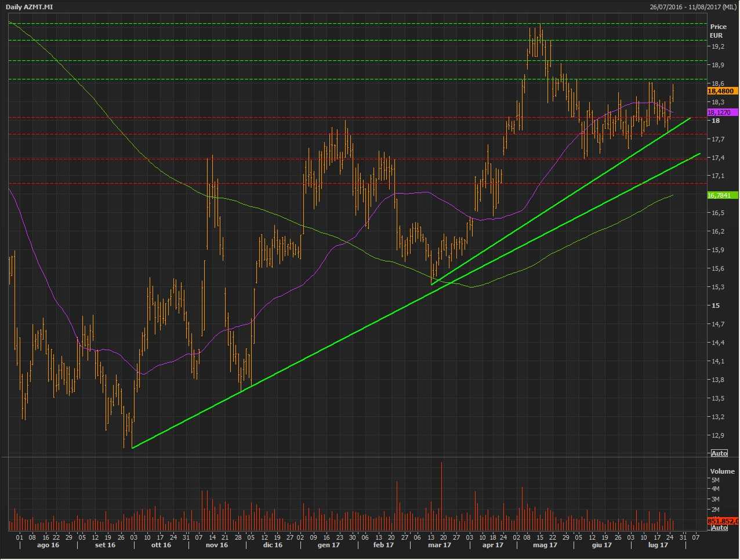
Task: Click the dic 16 month label
Action: click(x=273, y=545)
